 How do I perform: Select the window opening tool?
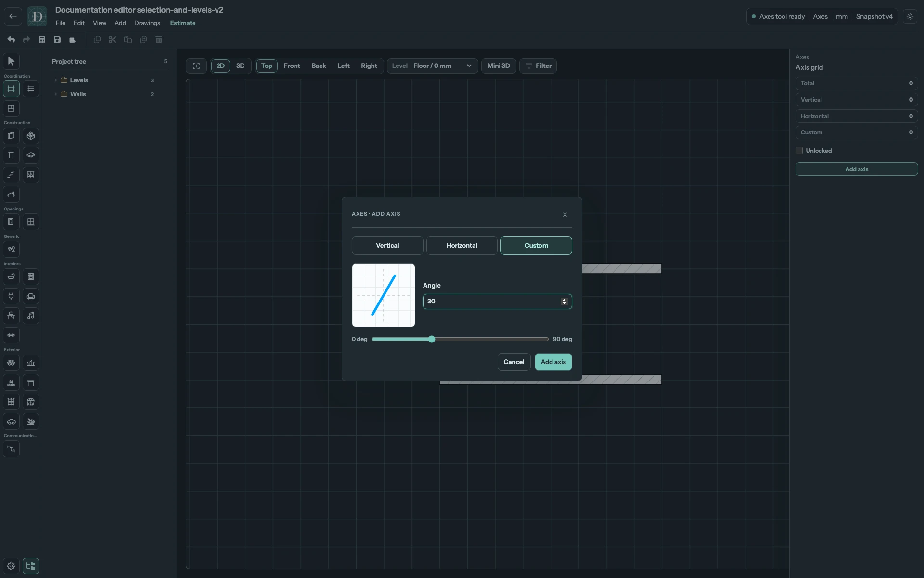[x=31, y=222]
